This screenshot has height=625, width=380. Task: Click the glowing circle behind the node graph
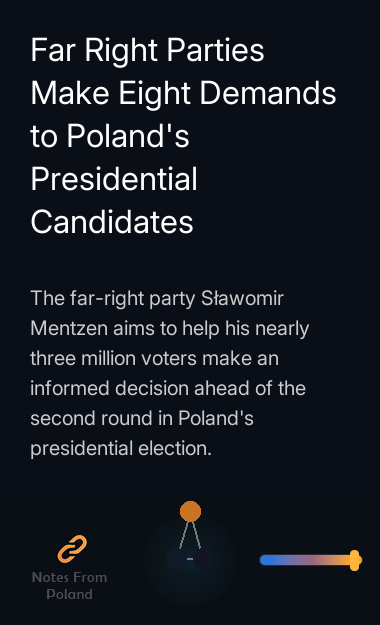coord(190,558)
